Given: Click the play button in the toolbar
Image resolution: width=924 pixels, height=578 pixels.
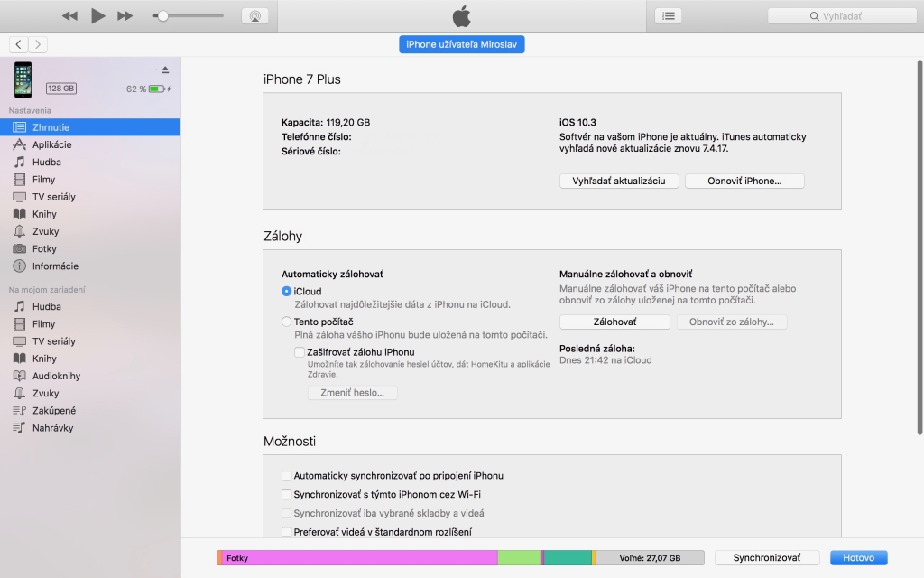Looking at the screenshot, I should tap(98, 15).
